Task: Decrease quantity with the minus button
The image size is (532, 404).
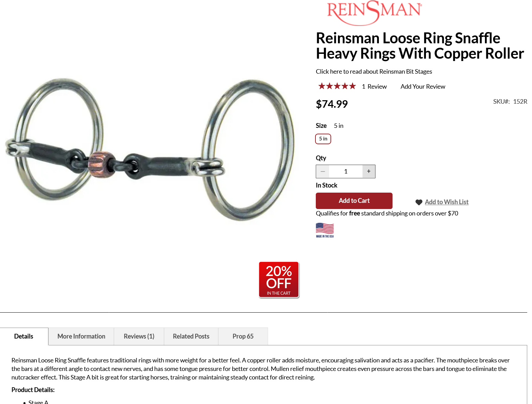Action: click(323, 171)
